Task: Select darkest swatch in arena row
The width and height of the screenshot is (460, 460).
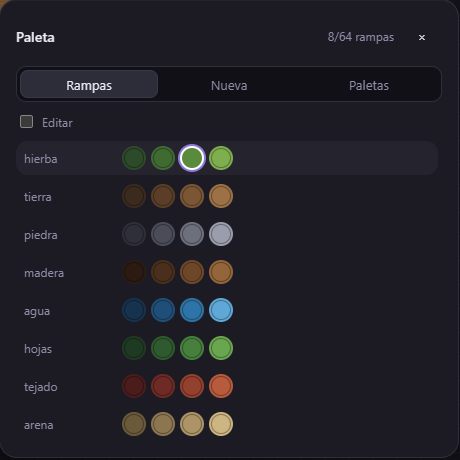Action: coord(134,424)
